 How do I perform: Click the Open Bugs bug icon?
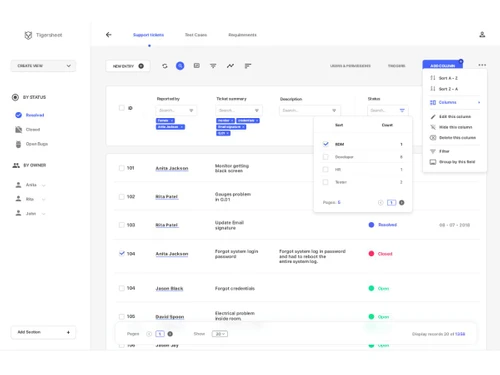point(19,144)
